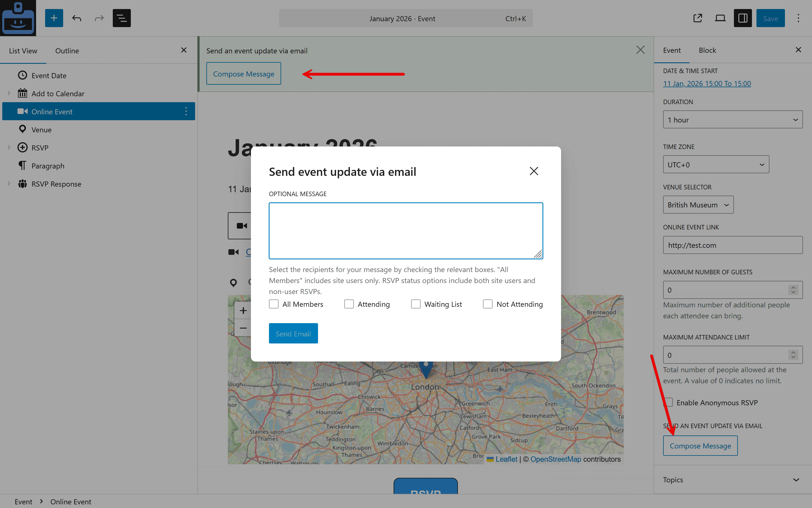Open the editor options three-dot menu
Viewport: 812px width, 508px height.
pyautogui.click(x=798, y=18)
